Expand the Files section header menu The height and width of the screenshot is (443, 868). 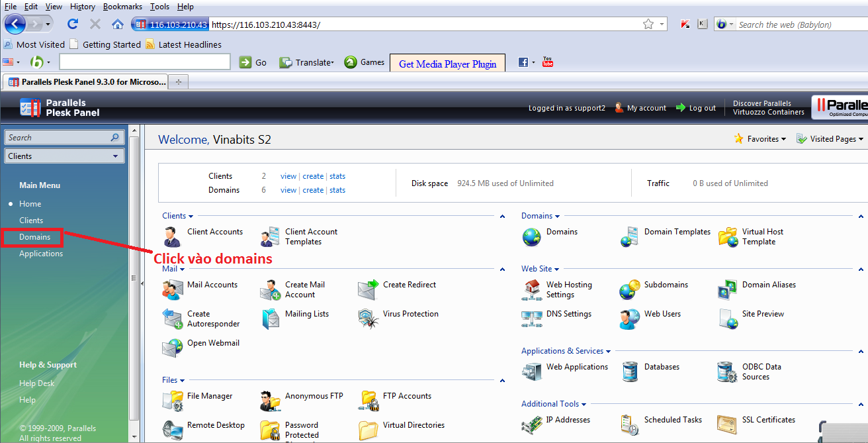(x=173, y=380)
